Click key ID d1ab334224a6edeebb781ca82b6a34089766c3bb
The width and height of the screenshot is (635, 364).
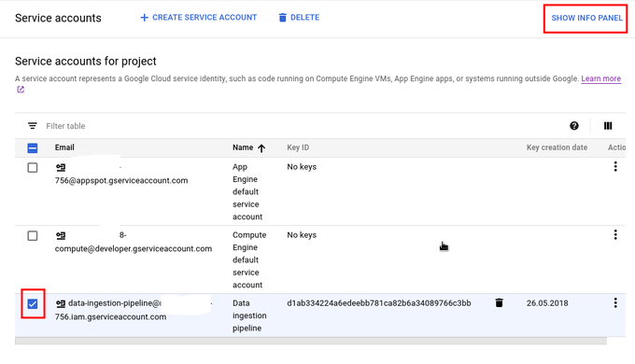coord(378,302)
